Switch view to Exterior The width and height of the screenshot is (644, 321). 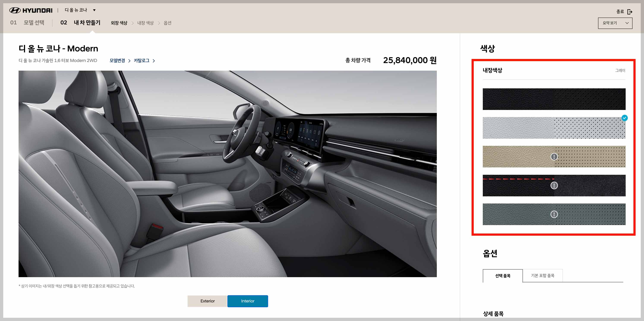click(207, 301)
